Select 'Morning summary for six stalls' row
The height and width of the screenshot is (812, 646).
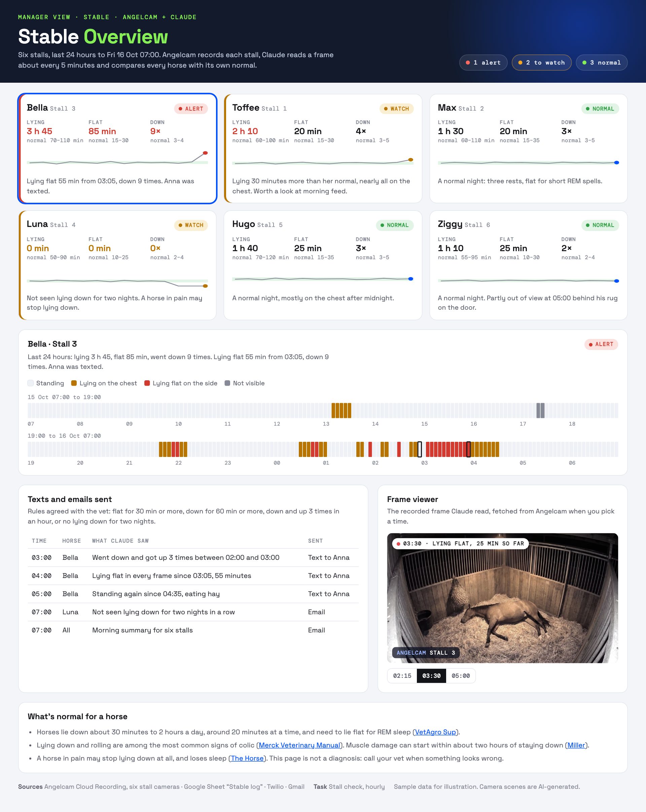click(193, 630)
